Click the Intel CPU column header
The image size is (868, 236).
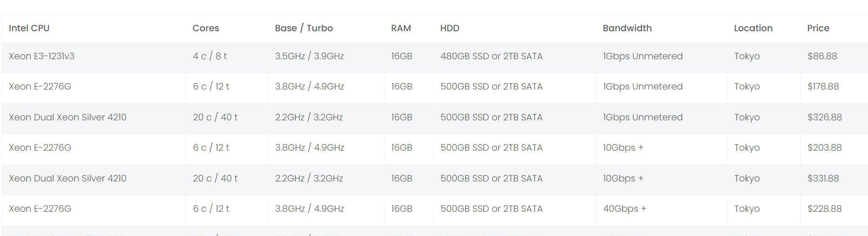coord(29,28)
